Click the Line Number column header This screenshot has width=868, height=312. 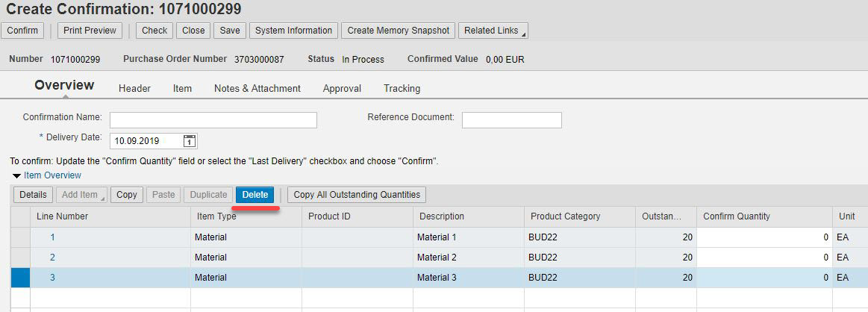(x=110, y=216)
